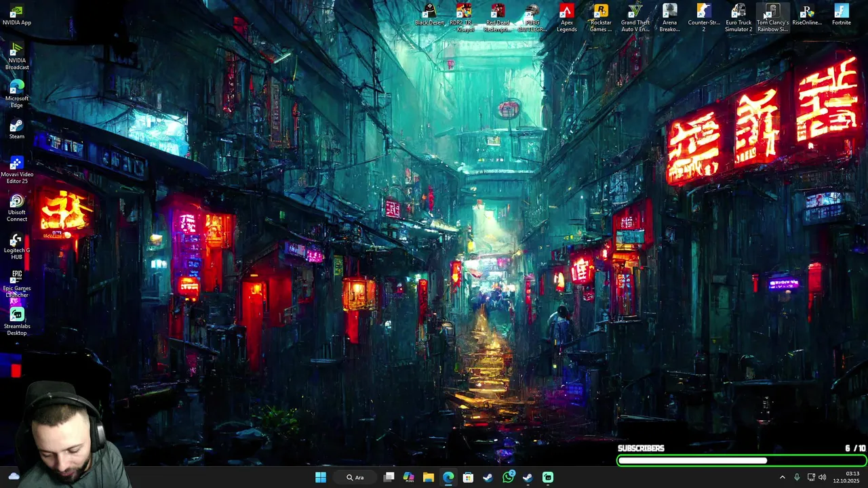Launch Euro Truck Simulator 2 shortcut

(738, 18)
